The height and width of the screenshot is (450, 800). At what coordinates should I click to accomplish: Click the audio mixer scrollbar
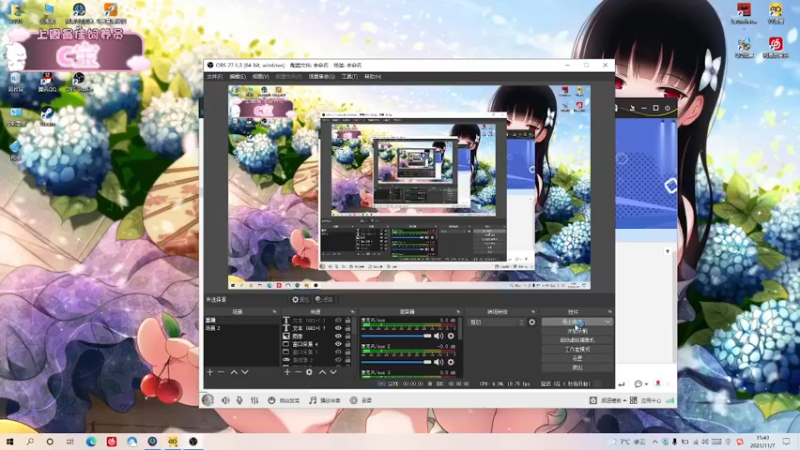tap(460, 329)
